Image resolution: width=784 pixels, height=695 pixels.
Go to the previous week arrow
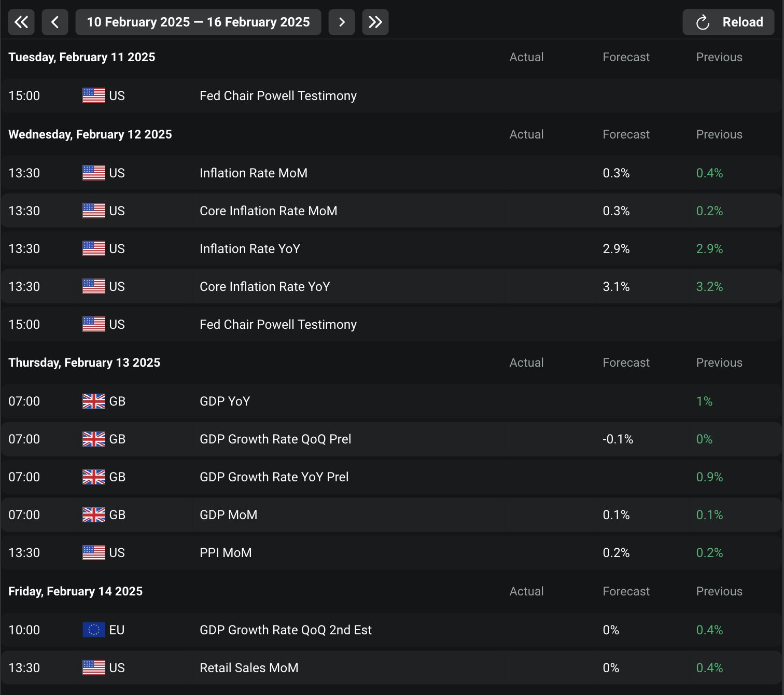(x=55, y=22)
